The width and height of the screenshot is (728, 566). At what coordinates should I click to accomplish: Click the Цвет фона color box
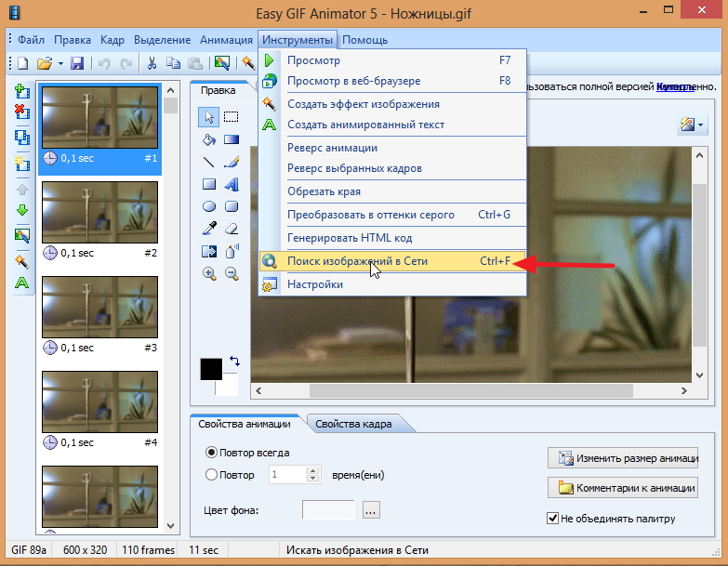[328, 510]
